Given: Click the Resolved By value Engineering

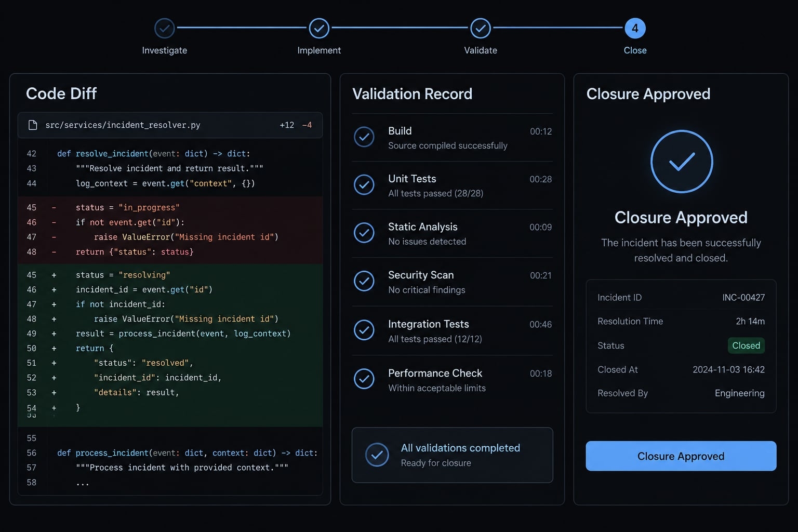Looking at the screenshot, I should (739, 393).
